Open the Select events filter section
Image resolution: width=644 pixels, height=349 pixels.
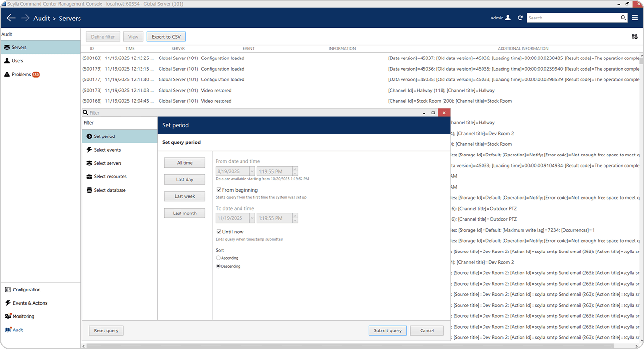point(107,150)
